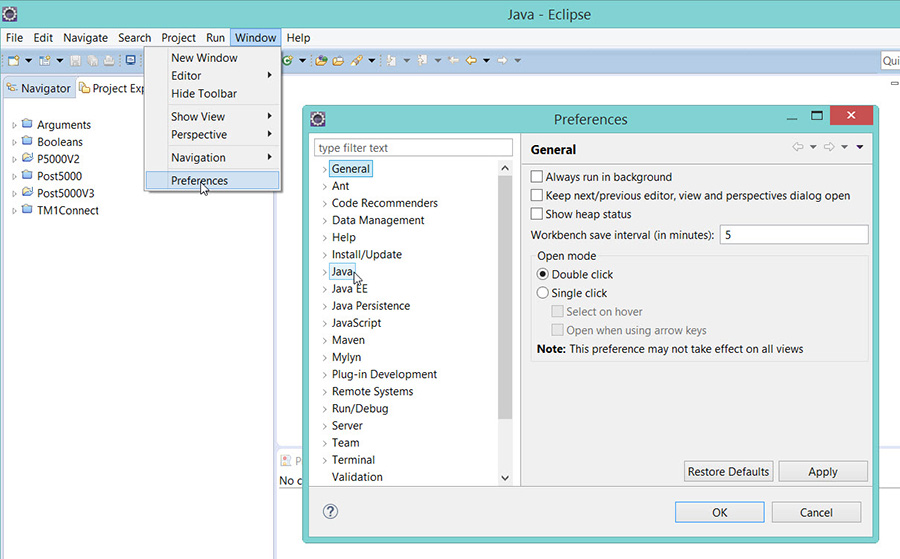Click the Open Task folder toolbar icon
Screen dimensions: 900x559
tap(338, 60)
